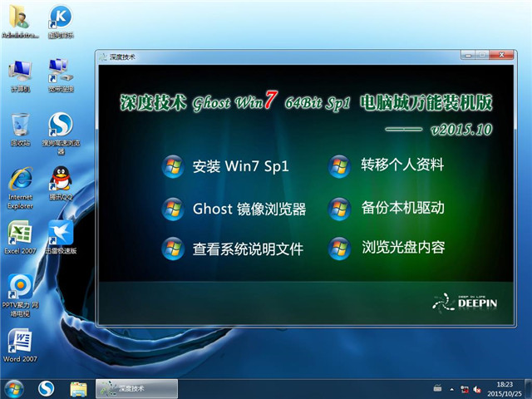Click the Windows orb beside 备份本机驱动

(x=339, y=209)
